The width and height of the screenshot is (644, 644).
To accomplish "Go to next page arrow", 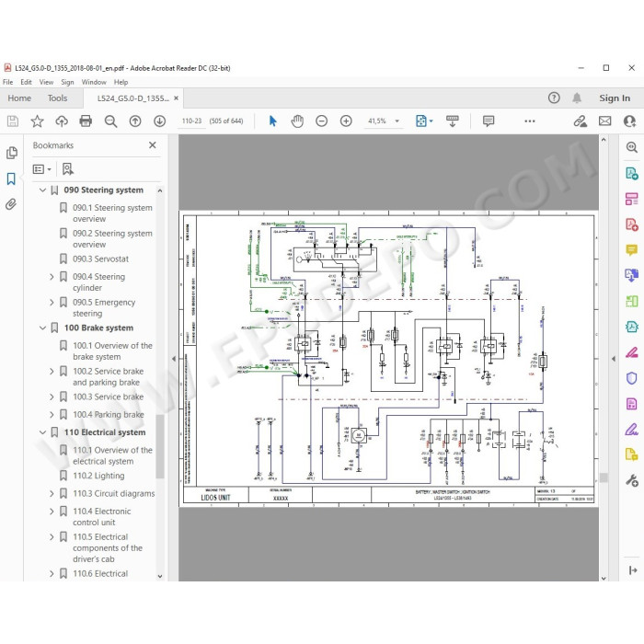I will tap(160, 121).
